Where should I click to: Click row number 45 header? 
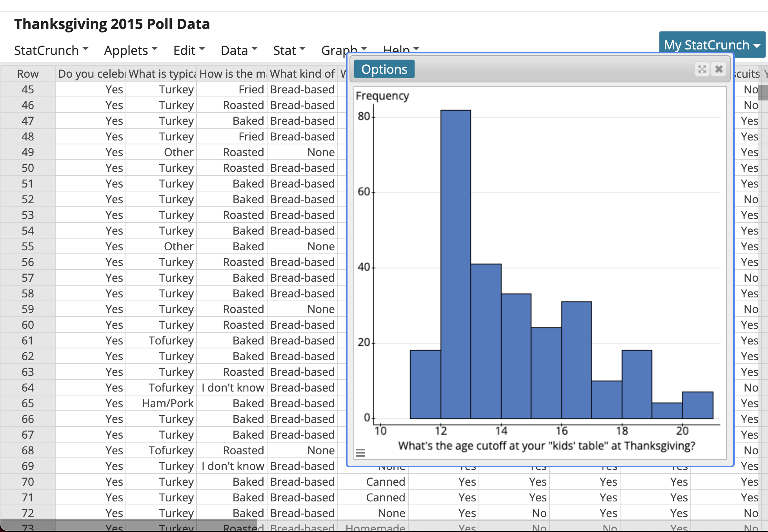(x=27, y=89)
